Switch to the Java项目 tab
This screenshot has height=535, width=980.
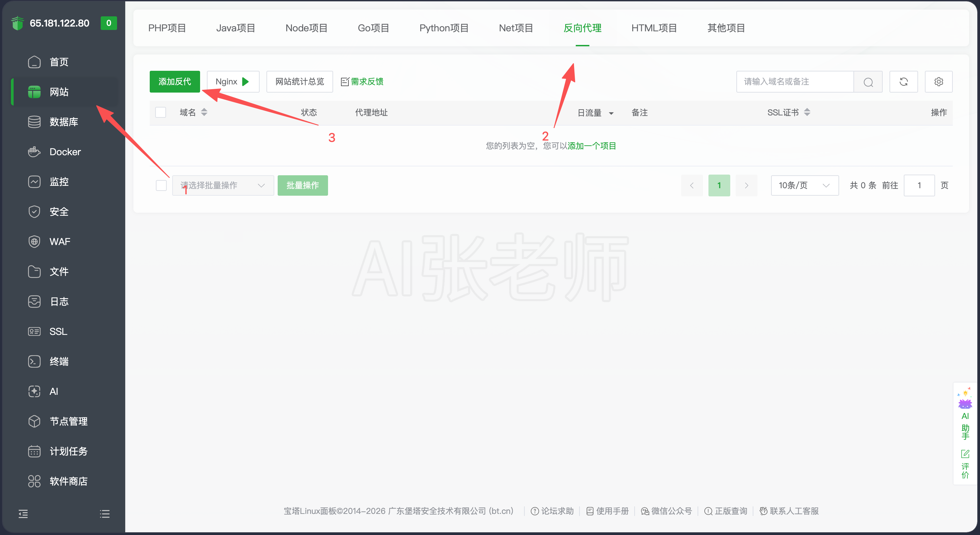[235, 28]
